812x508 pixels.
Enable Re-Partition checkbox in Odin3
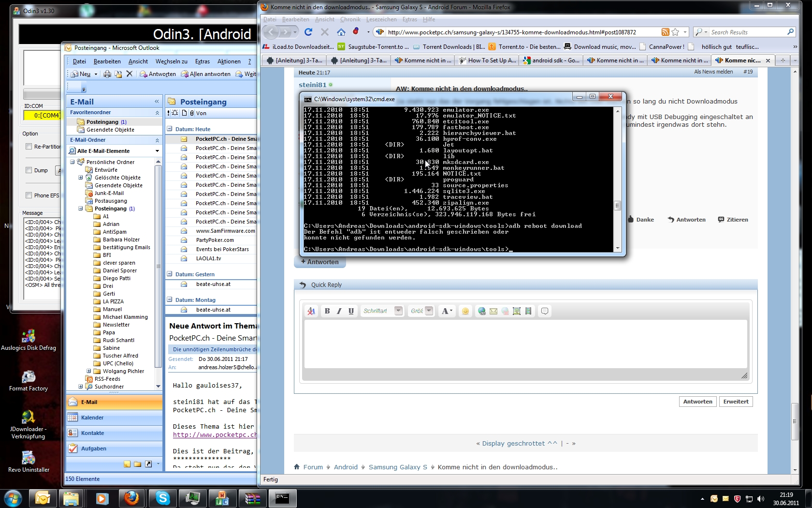tap(29, 147)
